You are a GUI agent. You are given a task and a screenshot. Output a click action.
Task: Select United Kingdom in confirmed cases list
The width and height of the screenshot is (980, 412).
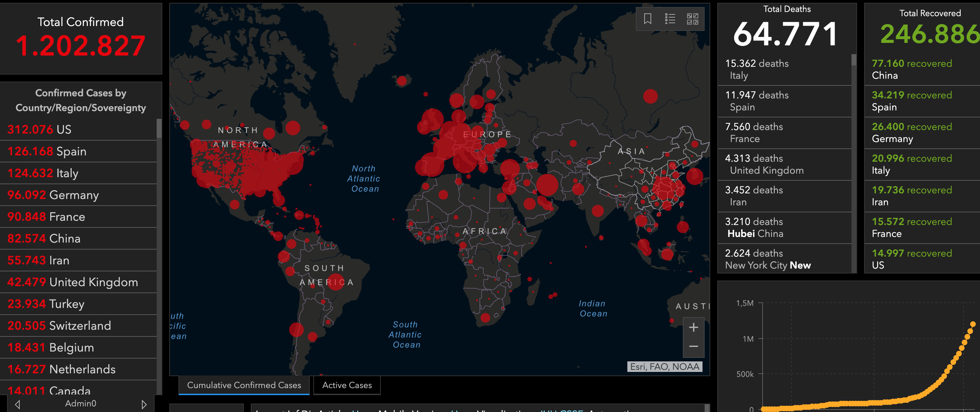point(78,282)
